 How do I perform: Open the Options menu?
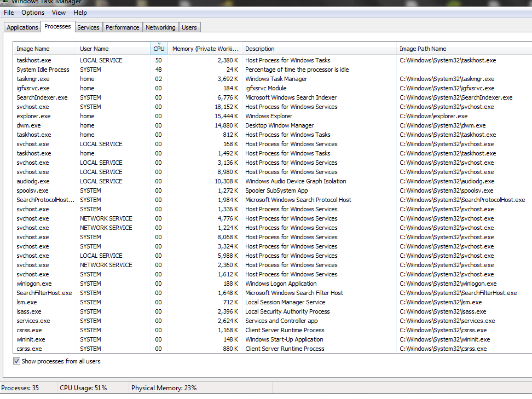(33, 13)
